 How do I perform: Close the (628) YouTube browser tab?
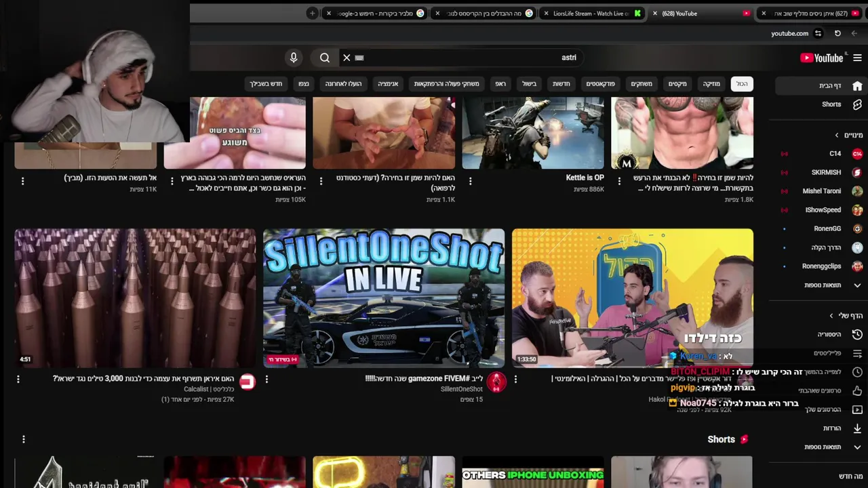pos(654,14)
